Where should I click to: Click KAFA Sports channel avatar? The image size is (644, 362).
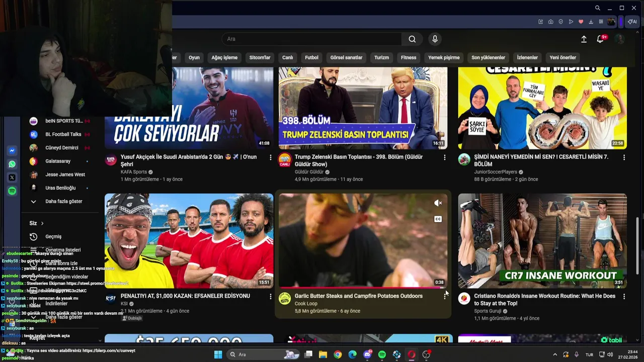pos(111,160)
